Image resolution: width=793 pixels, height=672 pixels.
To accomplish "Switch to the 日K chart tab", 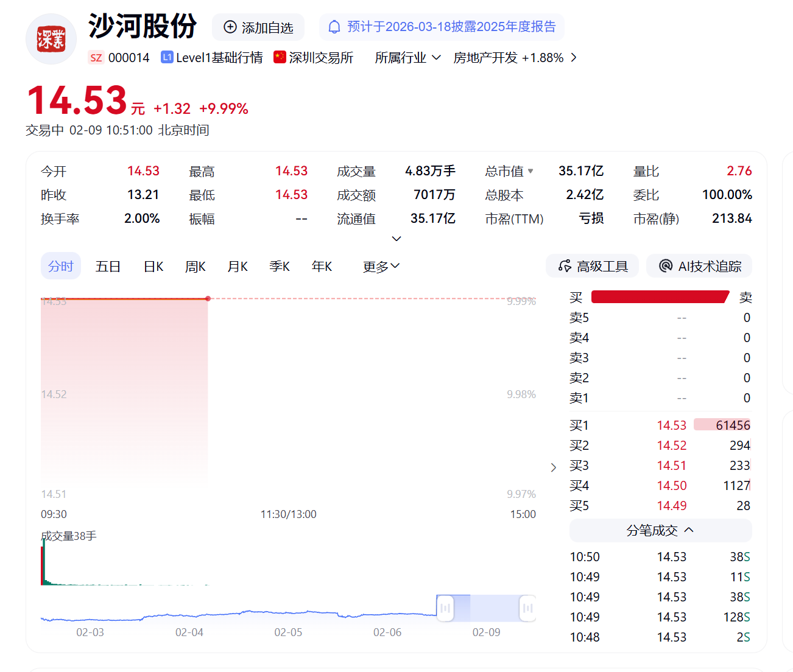I will coord(153,267).
